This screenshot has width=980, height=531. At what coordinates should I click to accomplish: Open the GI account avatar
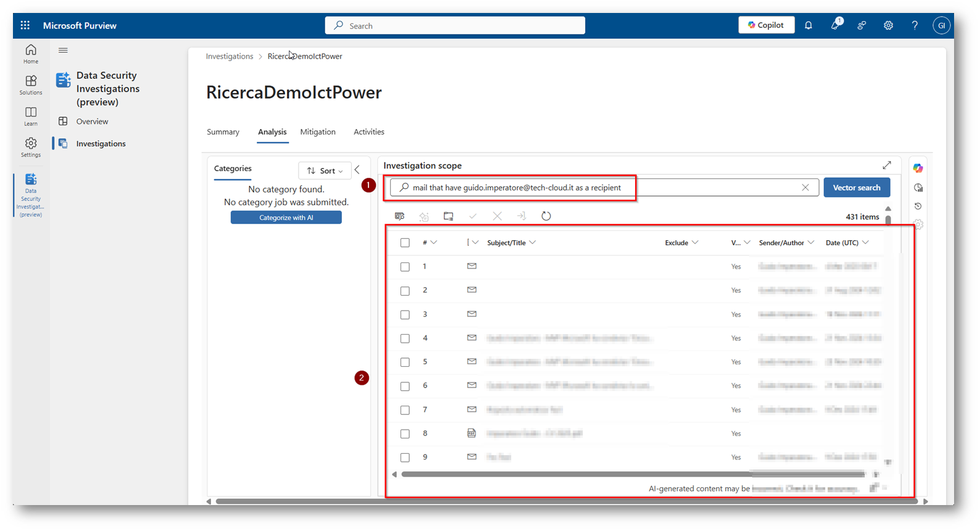tap(941, 25)
